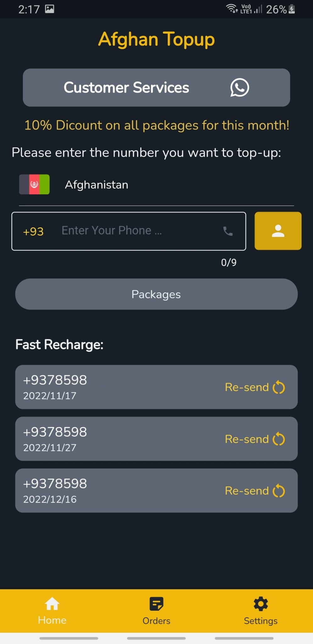Viewport: 313px width, 644px height.
Task: Tap Re-send text for 2022/12/16 recharge
Action: click(247, 491)
